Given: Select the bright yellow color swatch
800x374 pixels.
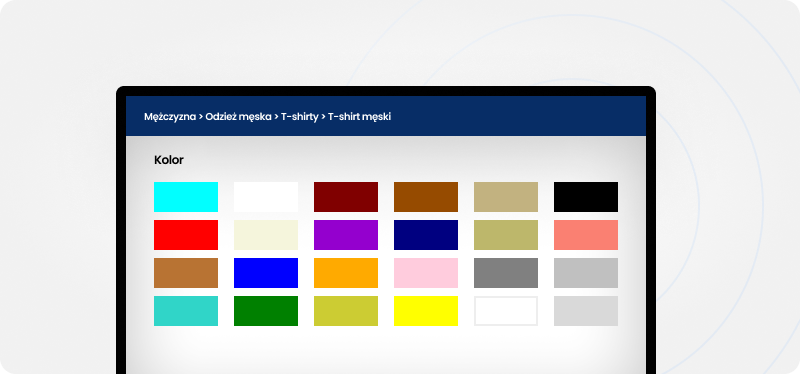Looking at the screenshot, I should pyautogui.click(x=426, y=311).
